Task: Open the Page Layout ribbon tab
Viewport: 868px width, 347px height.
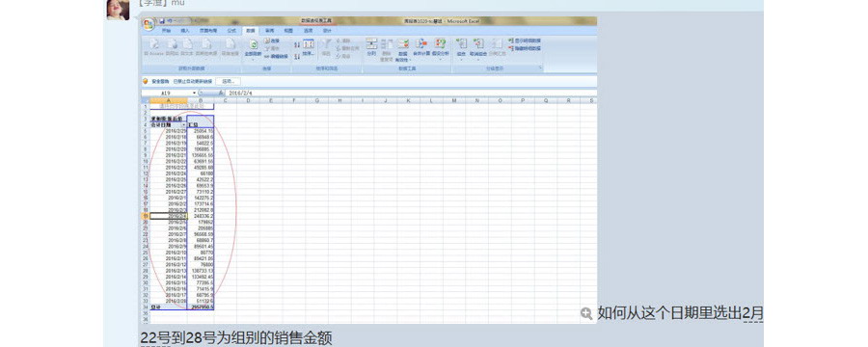Action: tap(208, 31)
